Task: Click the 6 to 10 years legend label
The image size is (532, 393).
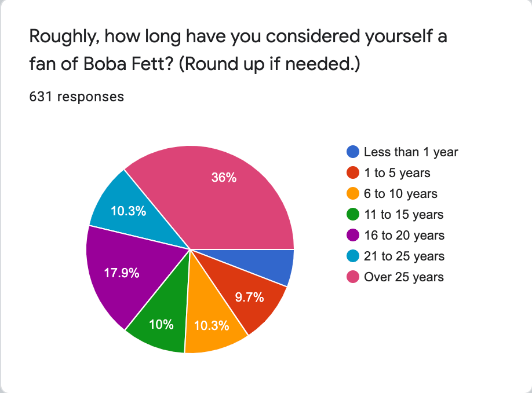Action: pyautogui.click(x=400, y=194)
